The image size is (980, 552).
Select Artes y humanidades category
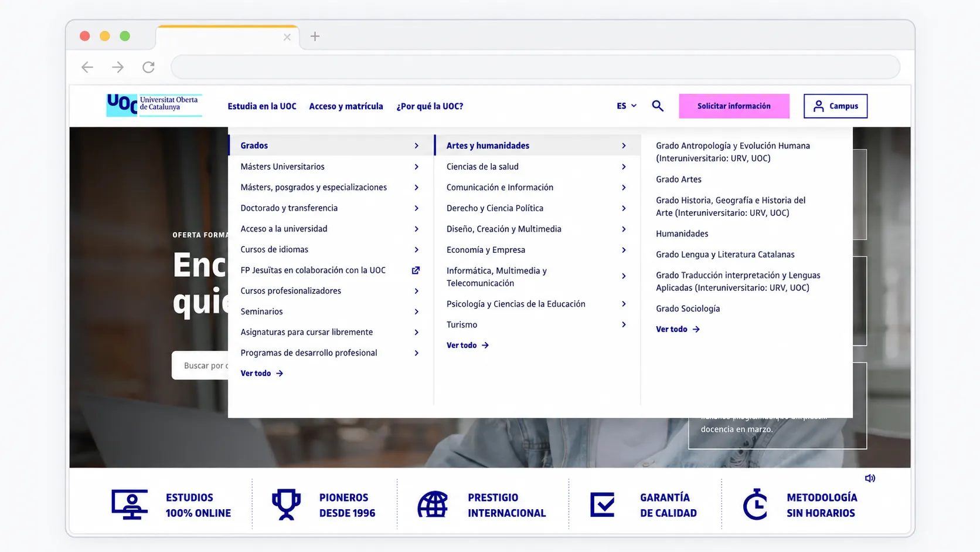point(536,145)
